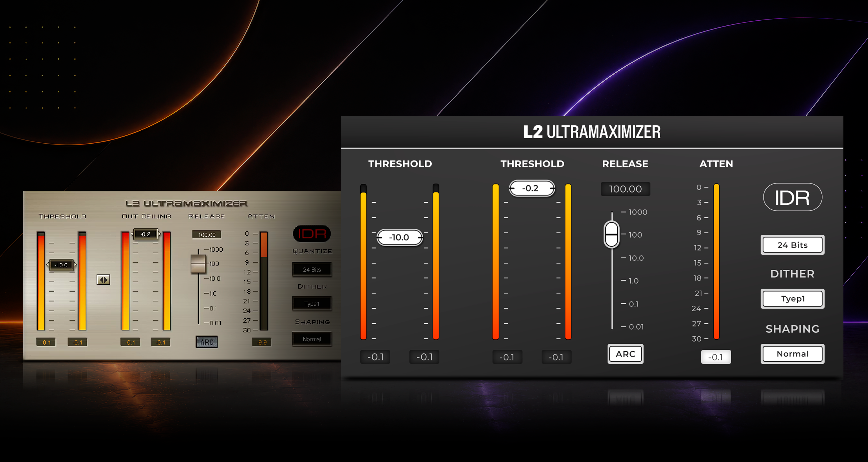Click the release fader knob in old plugin
Image resolution: width=868 pixels, height=462 pixels.
(198, 264)
